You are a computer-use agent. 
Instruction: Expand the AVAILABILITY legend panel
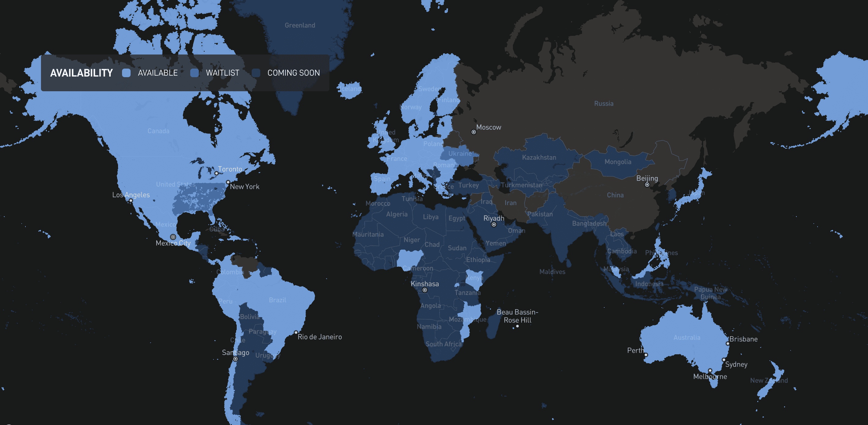click(x=81, y=72)
